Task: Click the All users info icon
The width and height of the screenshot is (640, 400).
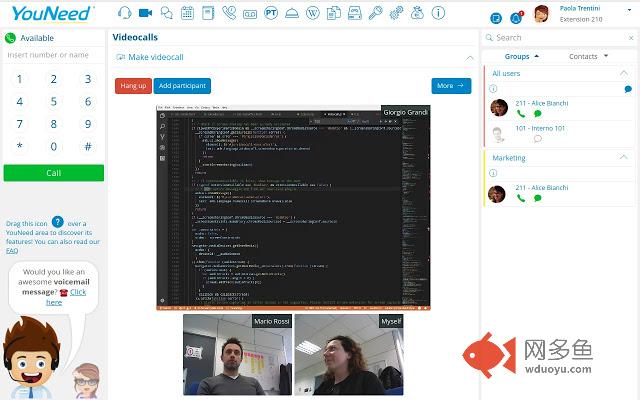Action: [493, 89]
